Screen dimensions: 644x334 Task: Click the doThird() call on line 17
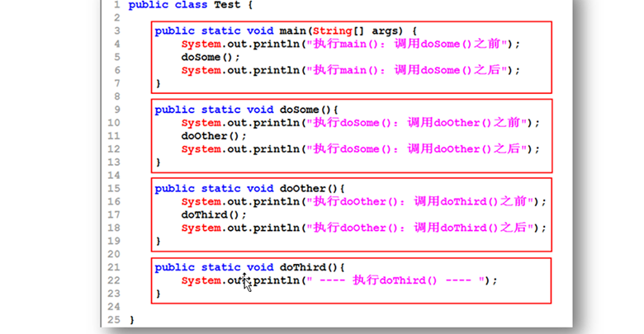[214, 214]
